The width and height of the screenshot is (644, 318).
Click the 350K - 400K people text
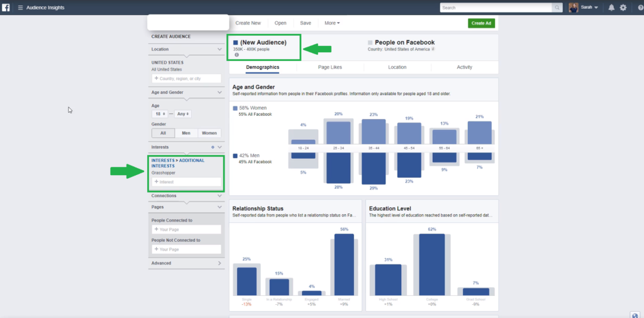pos(252,49)
